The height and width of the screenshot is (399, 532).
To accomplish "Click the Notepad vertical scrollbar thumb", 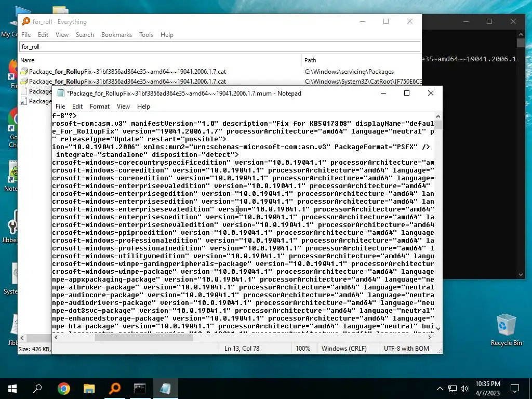I will click(x=438, y=125).
